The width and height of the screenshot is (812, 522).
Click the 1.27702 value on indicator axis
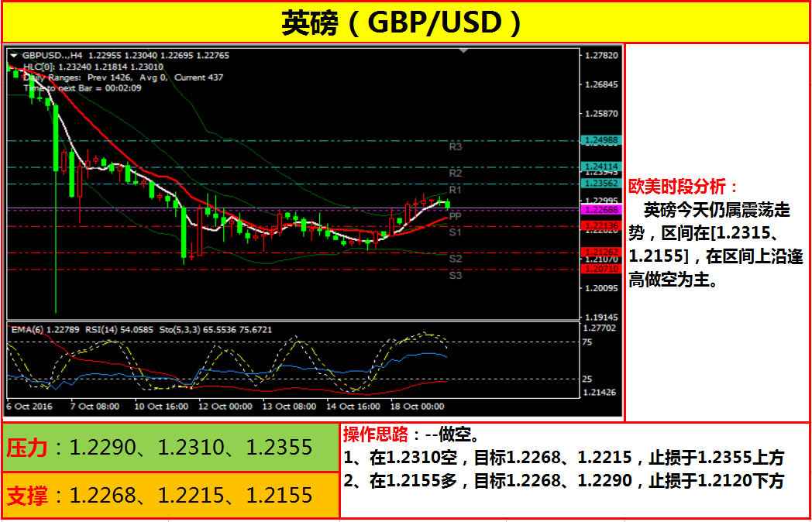point(600,328)
